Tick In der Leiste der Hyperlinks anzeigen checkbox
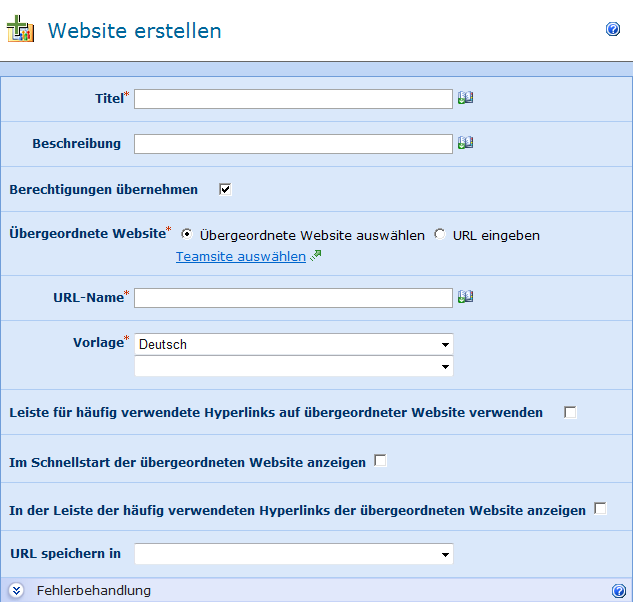 click(600, 509)
